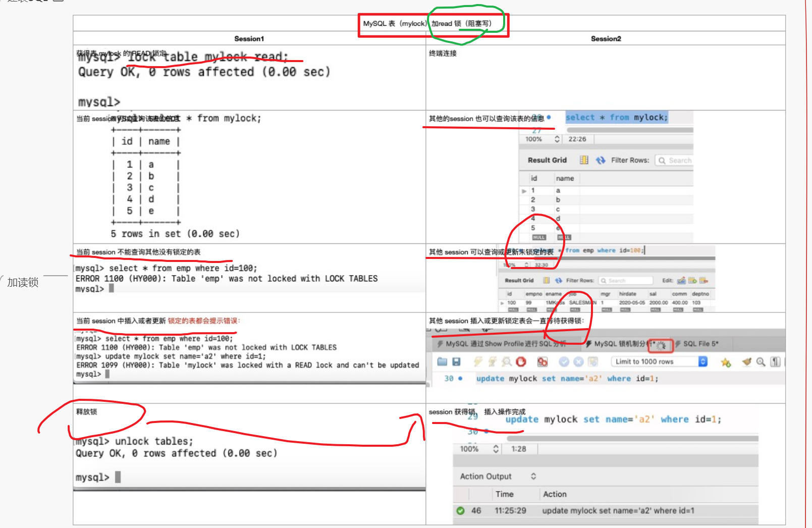
Task: Click the loading spinner on the MySQL 锁机制分析 tab
Action: pos(661,345)
